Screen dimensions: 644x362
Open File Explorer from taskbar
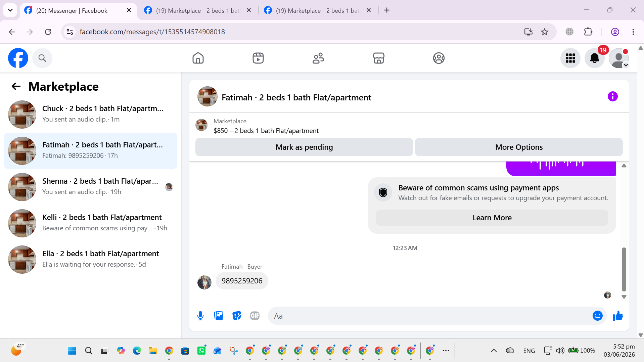[x=153, y=351]
